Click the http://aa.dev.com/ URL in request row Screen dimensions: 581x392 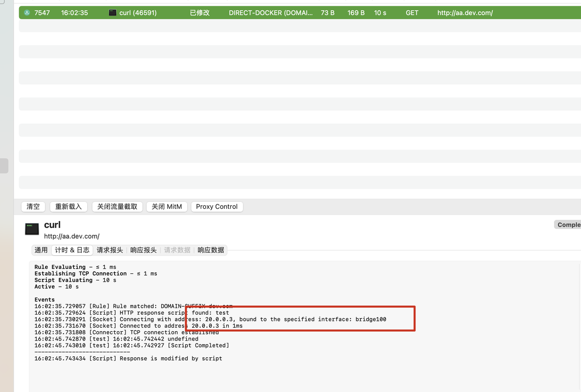(x=465, y=13)
